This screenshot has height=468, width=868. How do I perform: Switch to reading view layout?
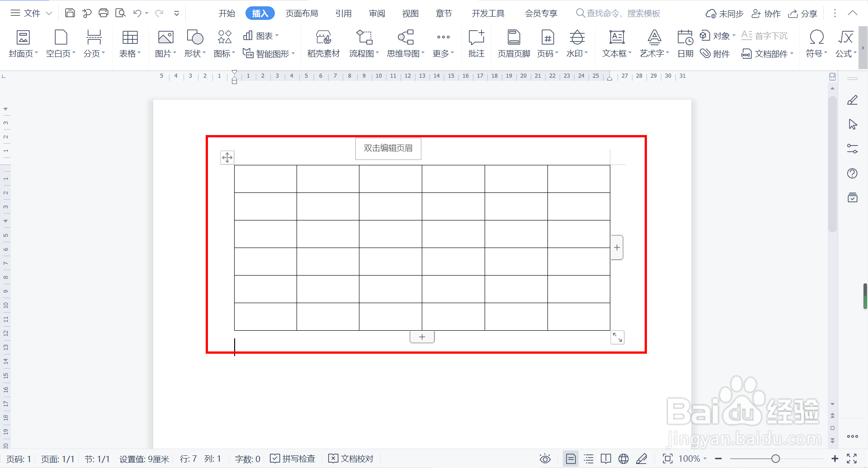coord(606,459)
